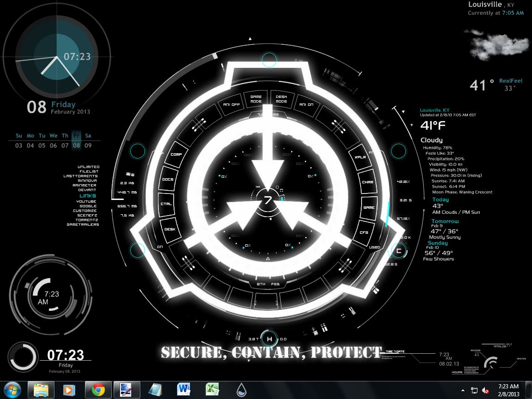
Task: Click the cyan Today forecast heading
Action: click(x=441, y=200)
